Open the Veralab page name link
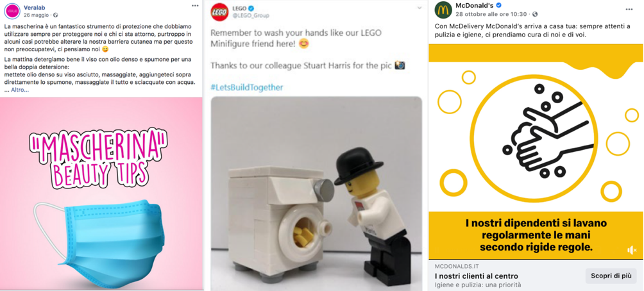This screenshot has height=291, width=644. pyautogui.click(x=36, y=6)
